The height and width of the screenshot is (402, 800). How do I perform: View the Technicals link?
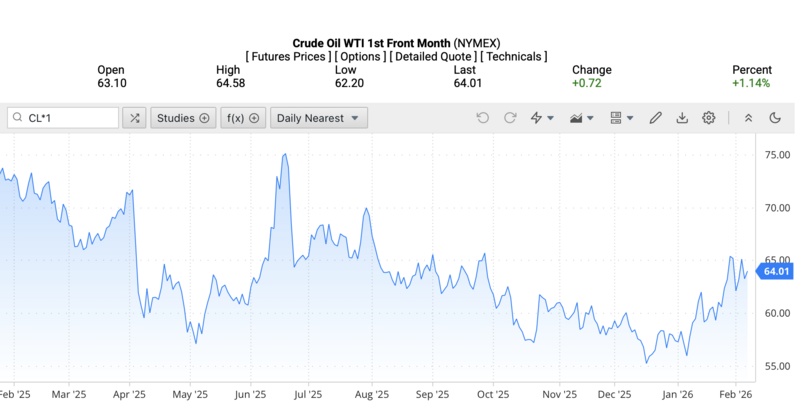click(513, 57)
